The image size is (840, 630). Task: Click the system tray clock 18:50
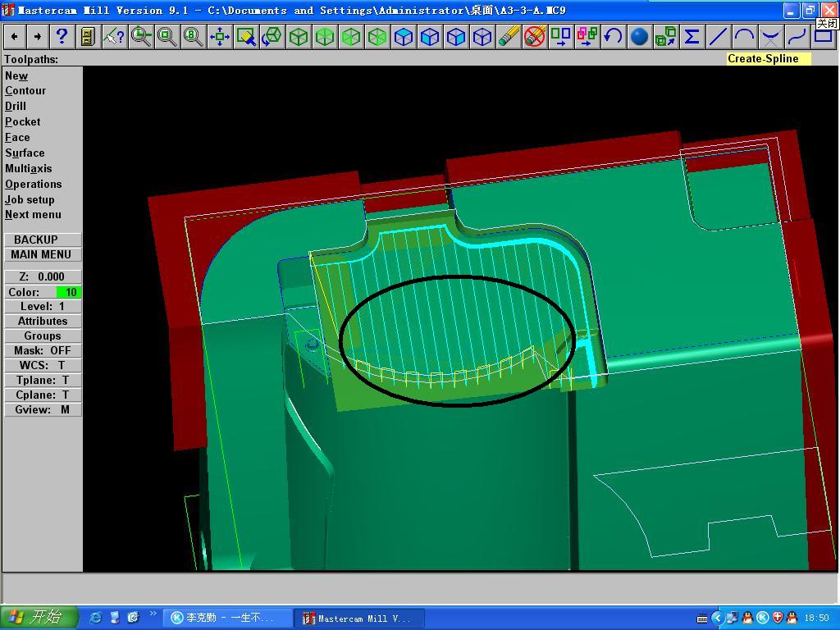click(x=817, y=619)
